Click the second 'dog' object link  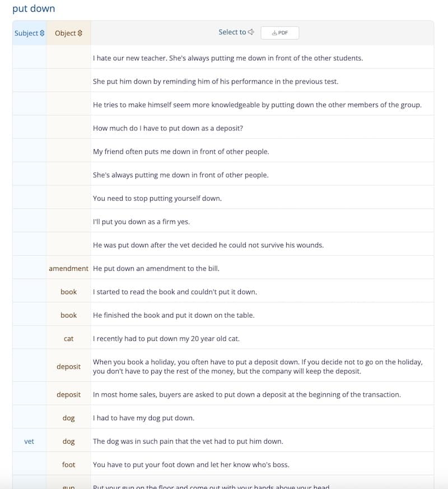pos(68,441)
